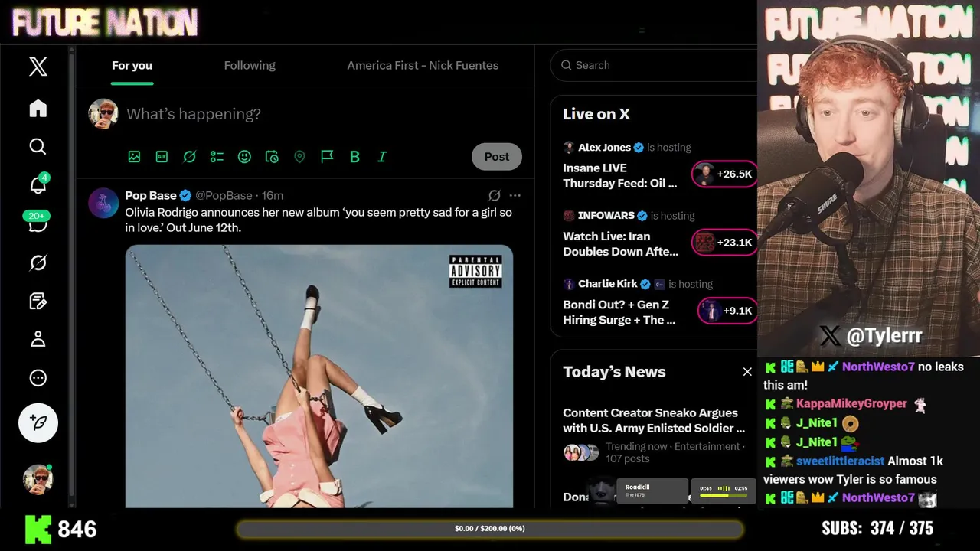Viewport: 980px width, 551px height.
Task: Tag a location with the pin icon
Action: [299, 157]
